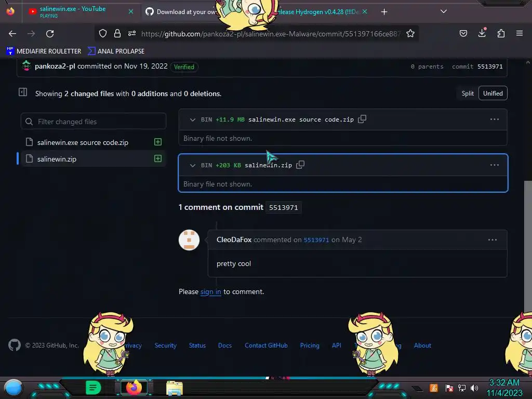Collapse the salinewin.zip diff
The image size is (532, 399).
192,166
